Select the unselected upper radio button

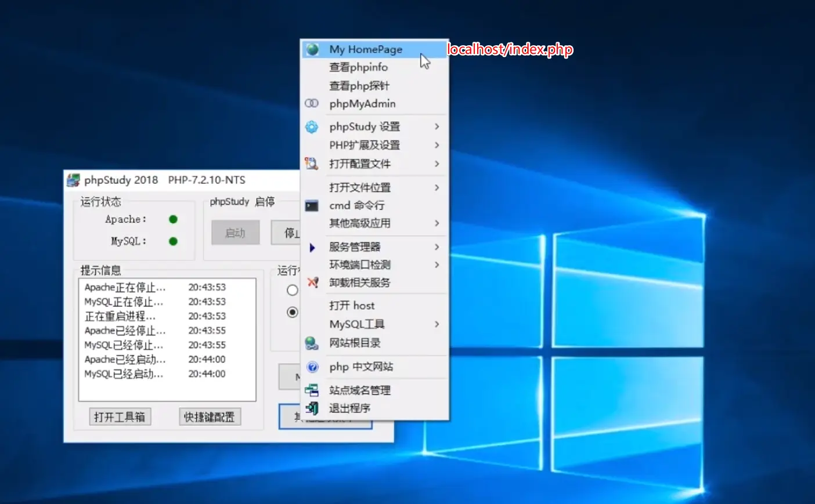click(293, 290)
